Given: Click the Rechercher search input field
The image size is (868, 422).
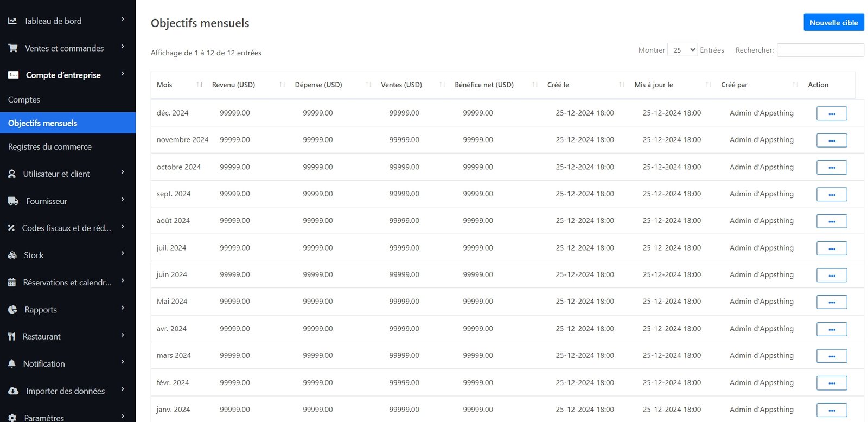Looking at the screenshot, I should tap(820, 50).
